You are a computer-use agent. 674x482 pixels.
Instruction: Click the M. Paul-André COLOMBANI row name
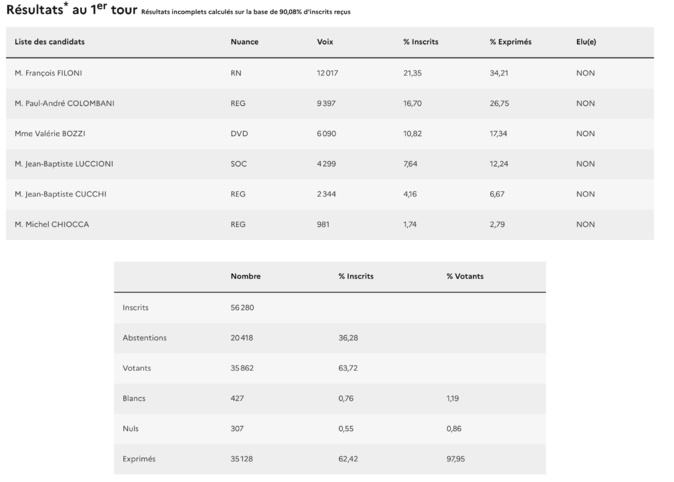(x=65, y=103)
